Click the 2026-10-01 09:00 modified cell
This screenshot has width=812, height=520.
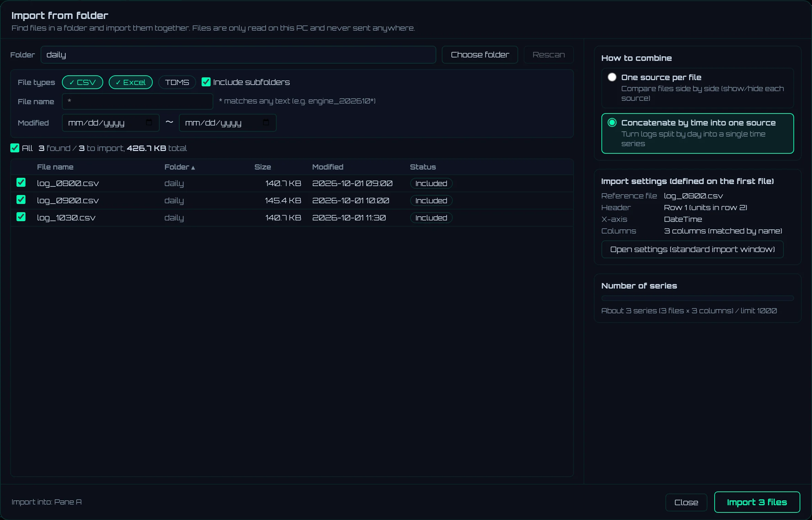coord(352,183)
